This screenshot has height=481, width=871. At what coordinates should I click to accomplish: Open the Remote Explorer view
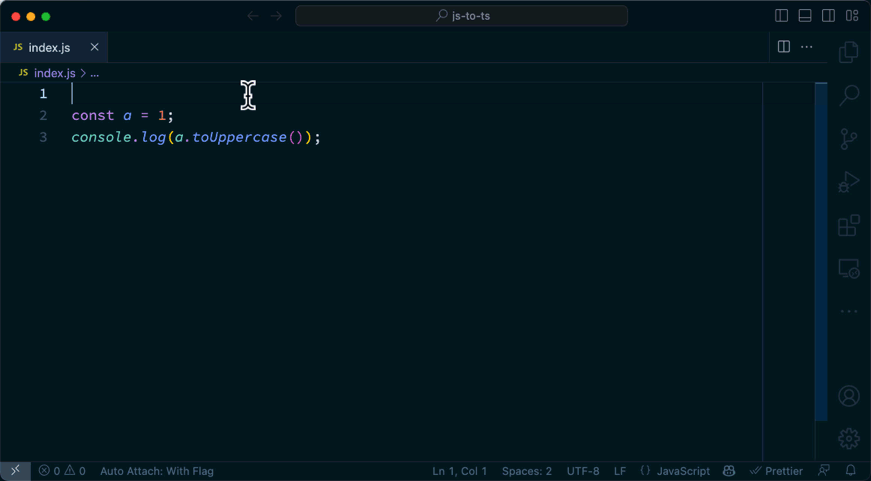click(849, 269)
